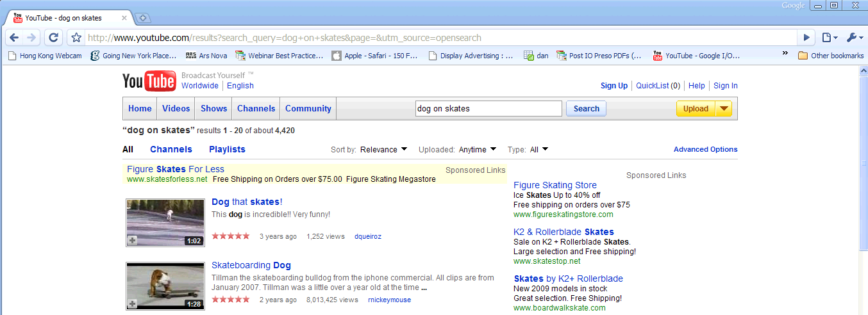Open the Uploaded Anytime dropdown
Image resolution: width=868 pixels, height=315 pixels.
click(x=478, y=150)
